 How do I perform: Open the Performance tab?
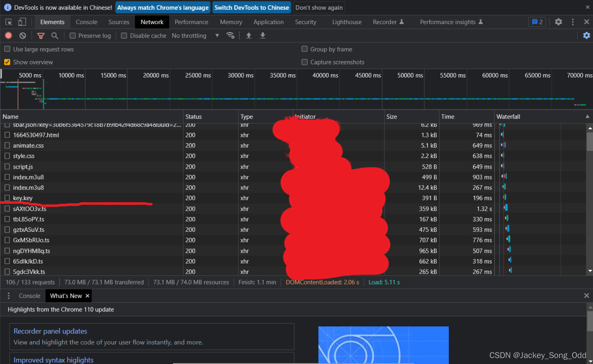pyautogui.click(x=191, y=22)
